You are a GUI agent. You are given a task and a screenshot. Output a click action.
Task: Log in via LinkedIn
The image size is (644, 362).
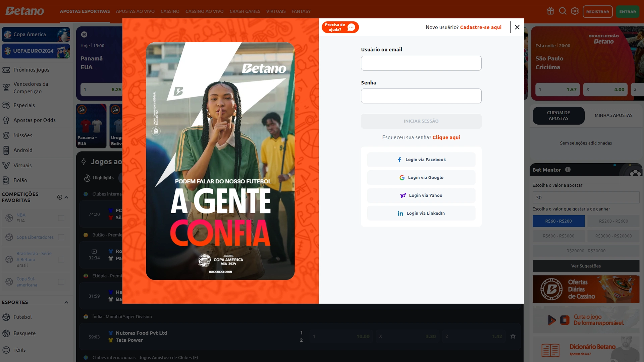421,213
